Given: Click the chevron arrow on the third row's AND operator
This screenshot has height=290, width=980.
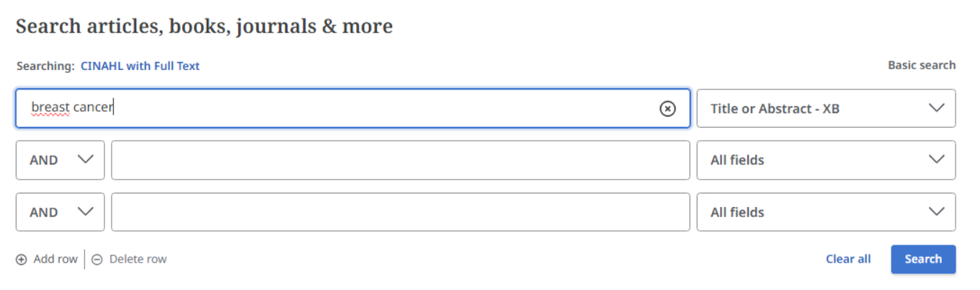Looking at the screenshot, I should pos(85,211).
